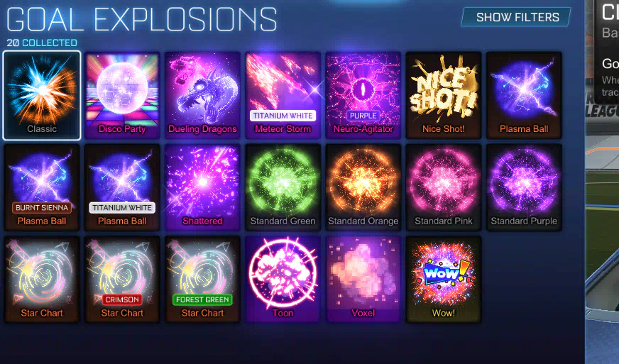Pick the Burnt Sienna Plasma Ball
The height and width of the screenshot is (364, 619).
coord(42,187)
